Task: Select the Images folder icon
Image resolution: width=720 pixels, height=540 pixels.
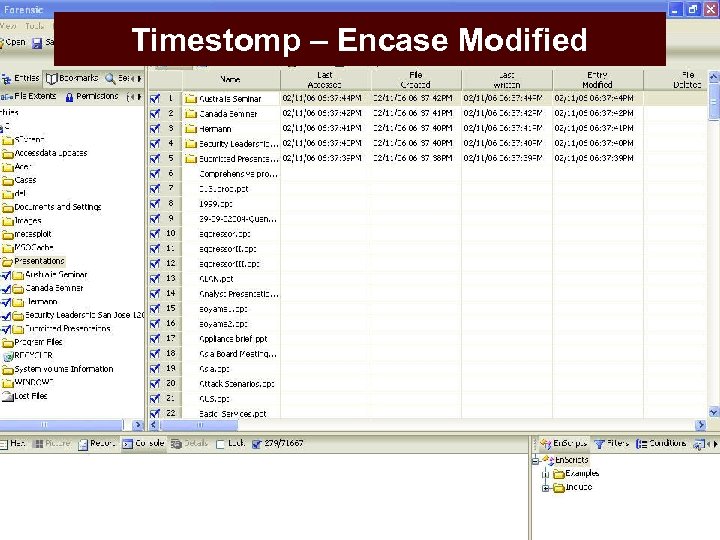Action: coord(8,221)
